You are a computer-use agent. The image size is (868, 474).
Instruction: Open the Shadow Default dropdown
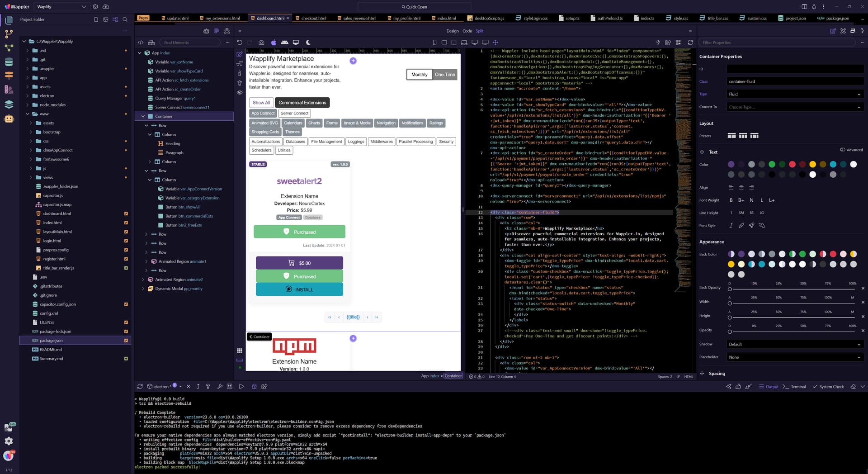pyautogui.click(x=795, y=344)
